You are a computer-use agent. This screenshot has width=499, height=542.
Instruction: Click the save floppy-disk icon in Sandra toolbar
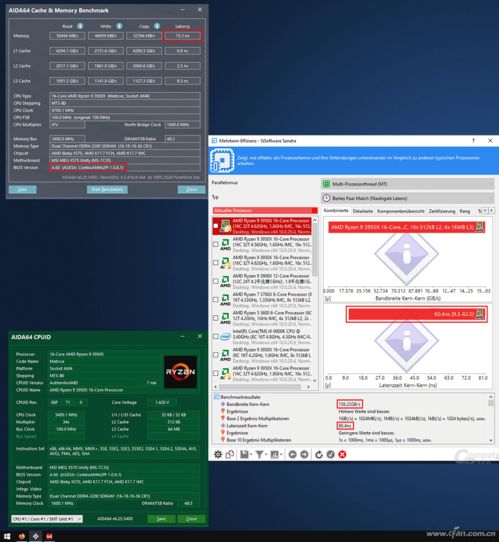[244, 454]
